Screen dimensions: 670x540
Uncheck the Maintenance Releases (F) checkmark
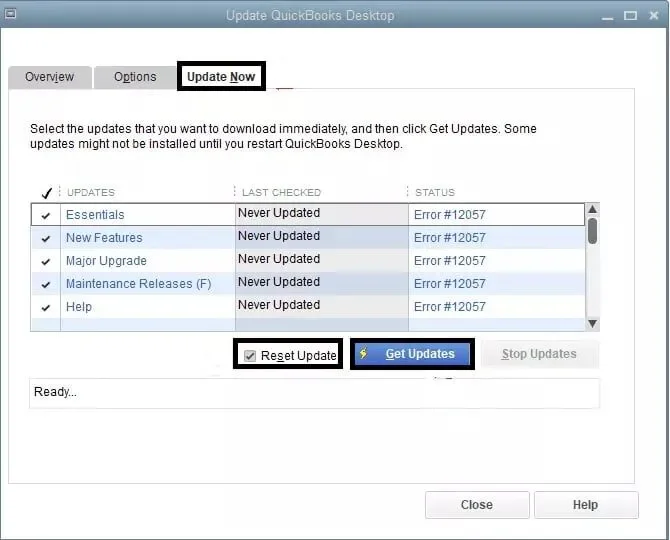pos(46,285)
